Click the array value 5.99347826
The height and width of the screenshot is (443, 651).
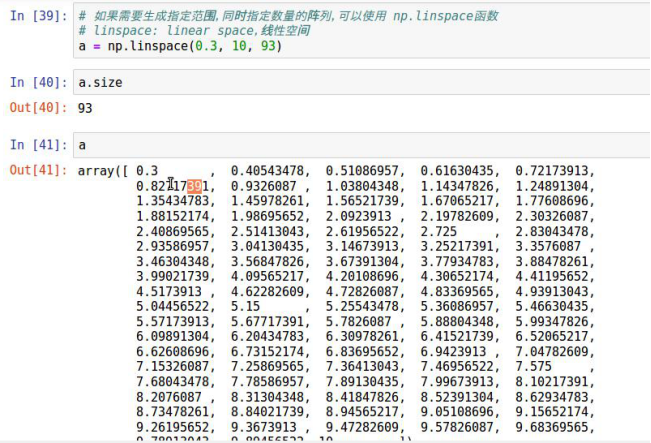552,321
